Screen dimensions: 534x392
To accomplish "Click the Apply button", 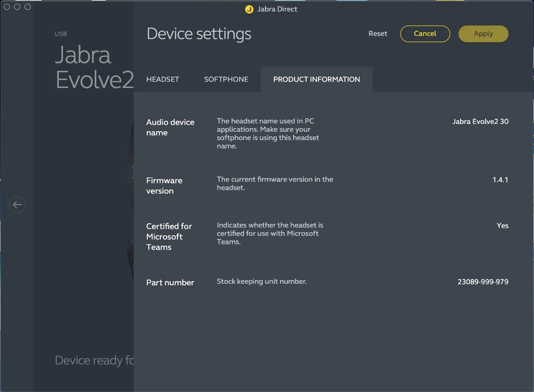I will (484, 34).
